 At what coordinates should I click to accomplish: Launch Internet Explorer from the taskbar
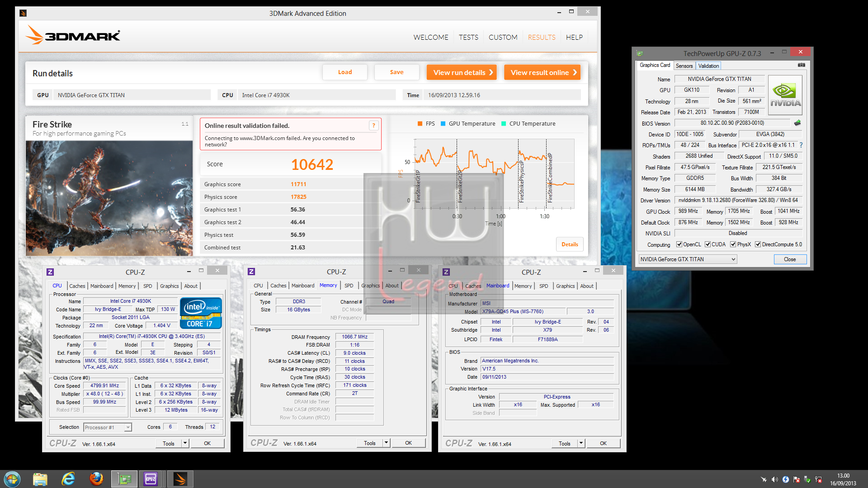pyautogui.click(x=68, y=479)
